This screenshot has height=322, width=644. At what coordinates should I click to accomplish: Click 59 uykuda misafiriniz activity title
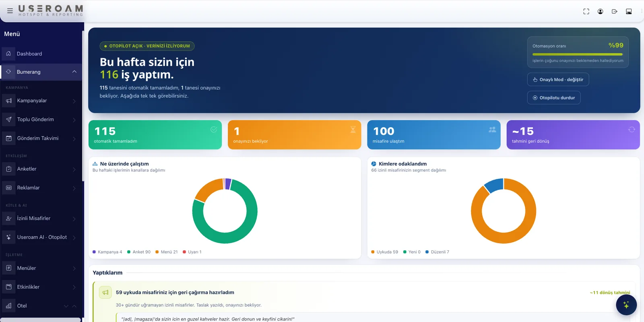175,293
